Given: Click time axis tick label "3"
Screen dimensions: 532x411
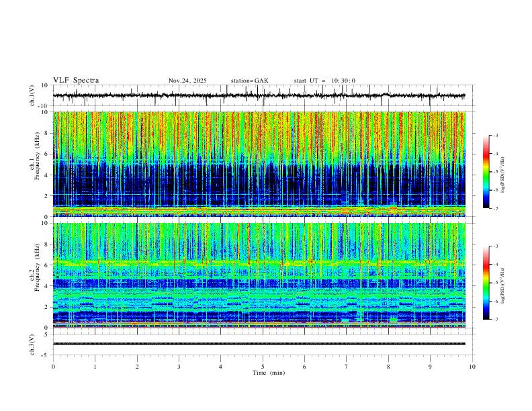Looking at the screenshot, I should click(179, 367).
